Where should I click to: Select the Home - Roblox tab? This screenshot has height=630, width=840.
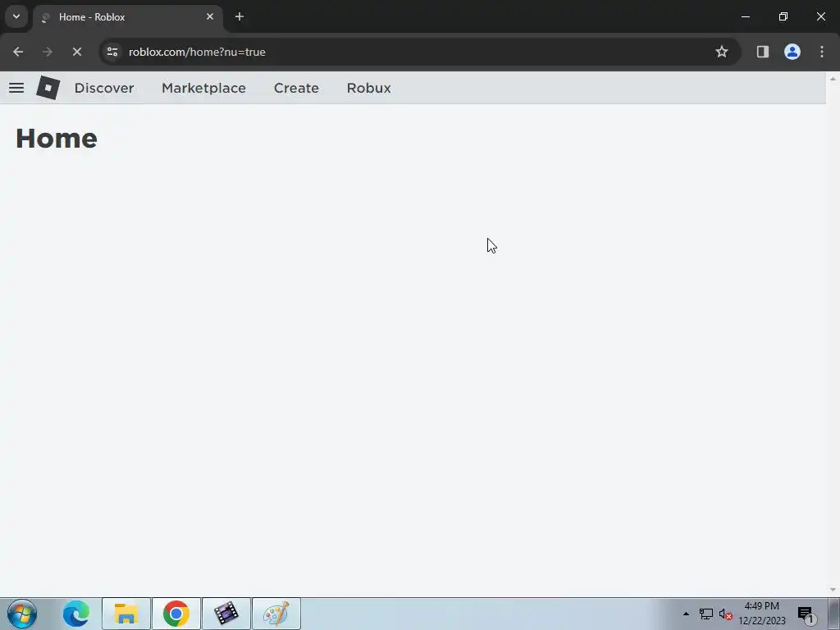tap(127, 17)
